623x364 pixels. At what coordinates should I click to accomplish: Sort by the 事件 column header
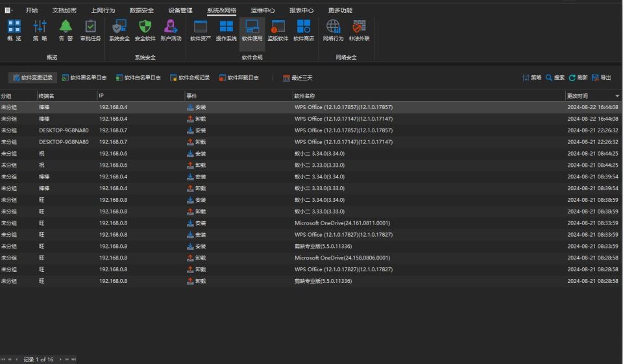[239, 96]
